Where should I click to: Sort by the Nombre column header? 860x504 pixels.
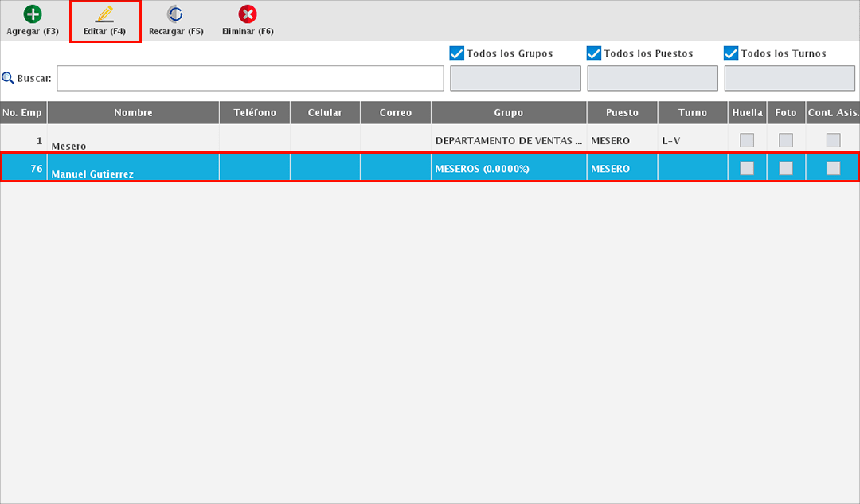click(x=133, y=112)
